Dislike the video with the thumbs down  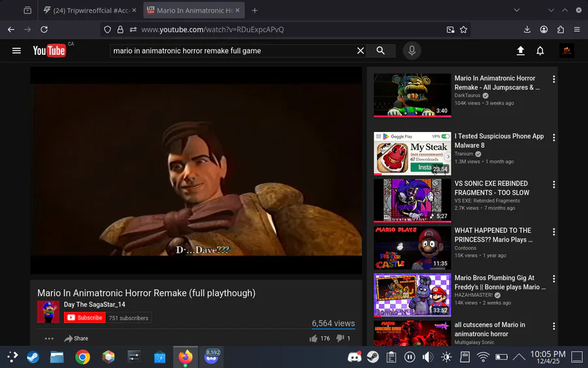[340, 339]
